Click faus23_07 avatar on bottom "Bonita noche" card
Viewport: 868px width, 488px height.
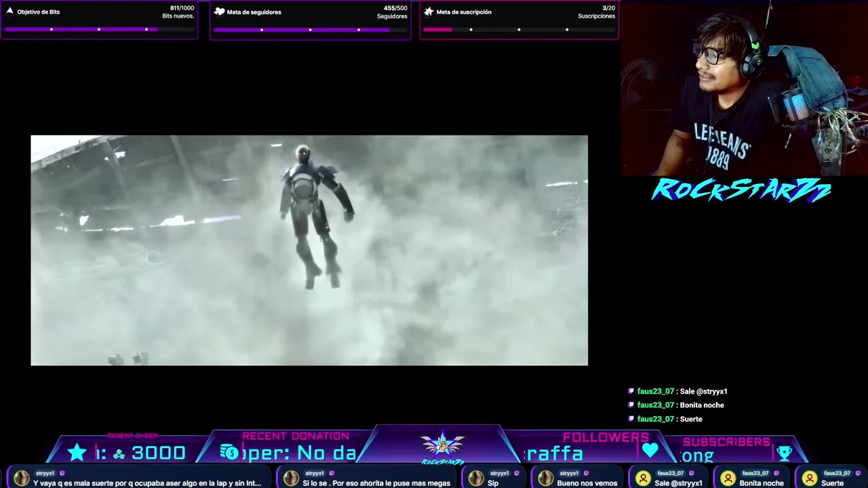[728, 479]
